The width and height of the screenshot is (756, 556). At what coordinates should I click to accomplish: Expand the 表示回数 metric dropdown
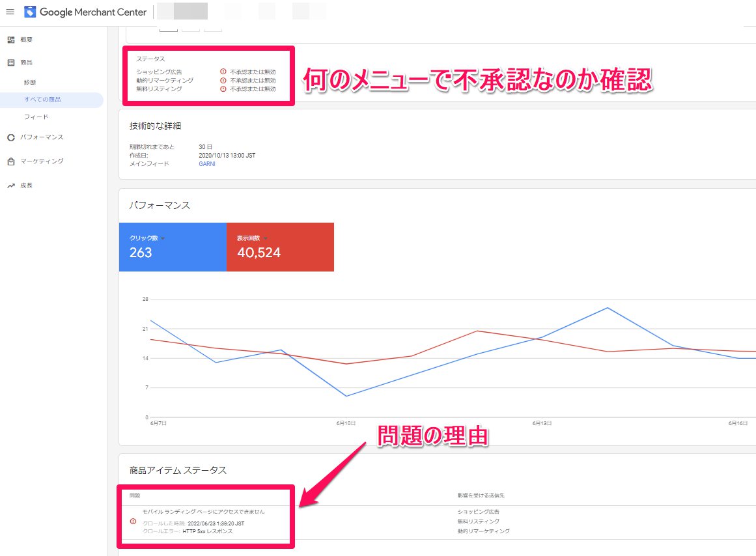click(x=266, y=238)
